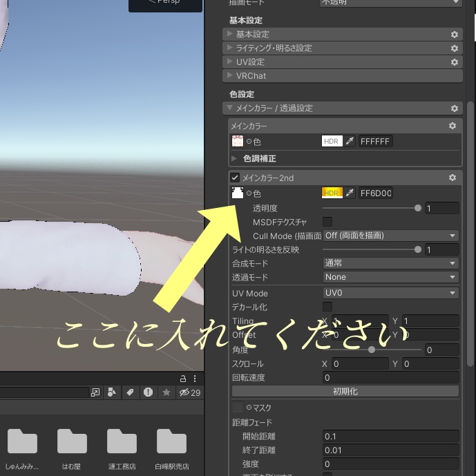Click Tiling Y value field
Image resolution: width=476 pixels, height=476 pixels.
click(x=430, y=321)
